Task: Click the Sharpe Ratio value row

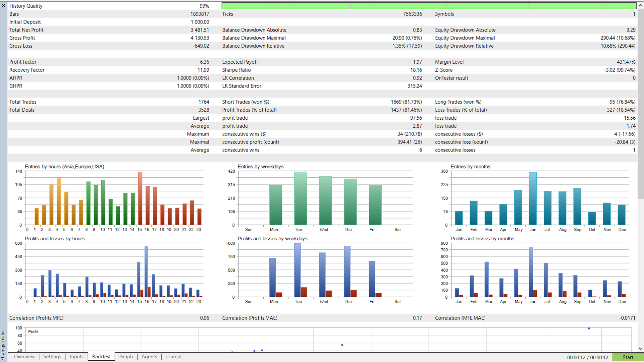Action: (x=322, y=70)
